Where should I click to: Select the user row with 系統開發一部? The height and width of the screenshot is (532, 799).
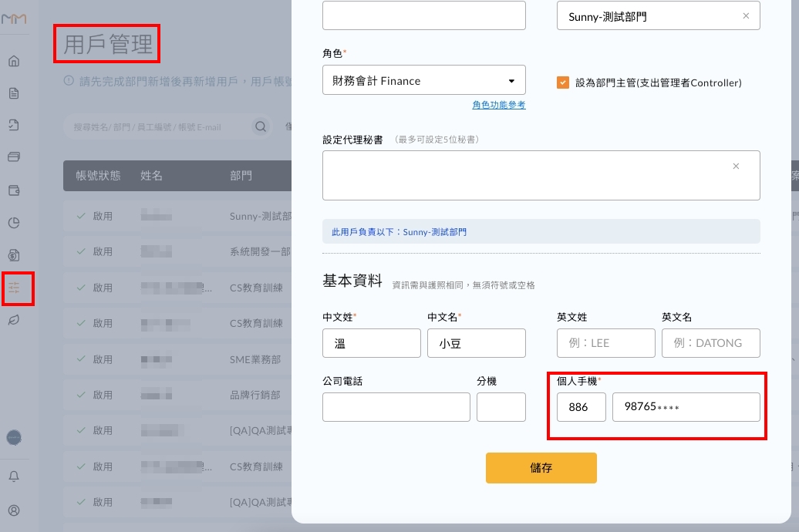(177, 251)
